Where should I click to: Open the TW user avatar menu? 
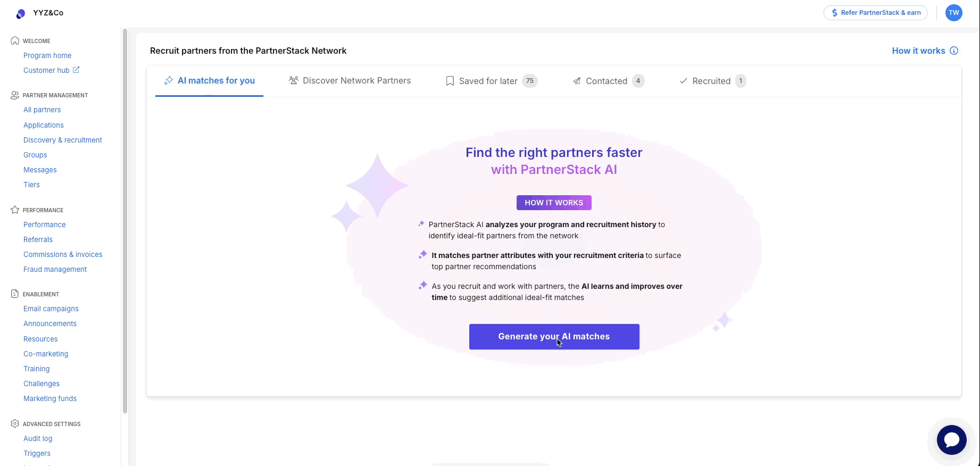click(954, 13)
